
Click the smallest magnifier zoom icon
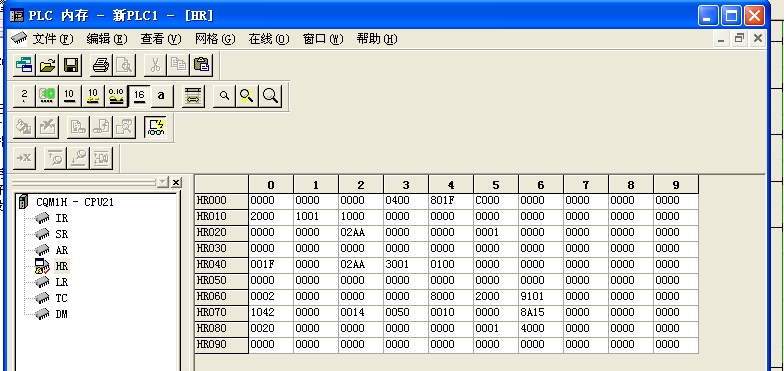[224, 96]
